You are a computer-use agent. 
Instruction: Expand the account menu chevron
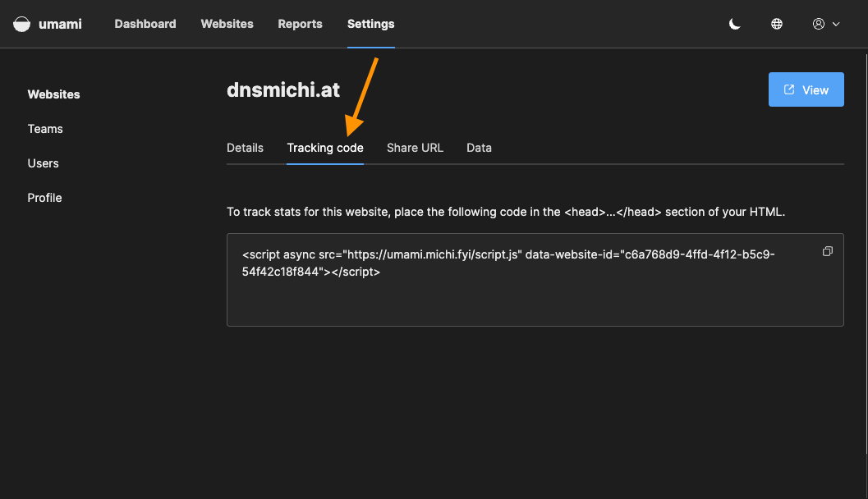pos(836,24)
